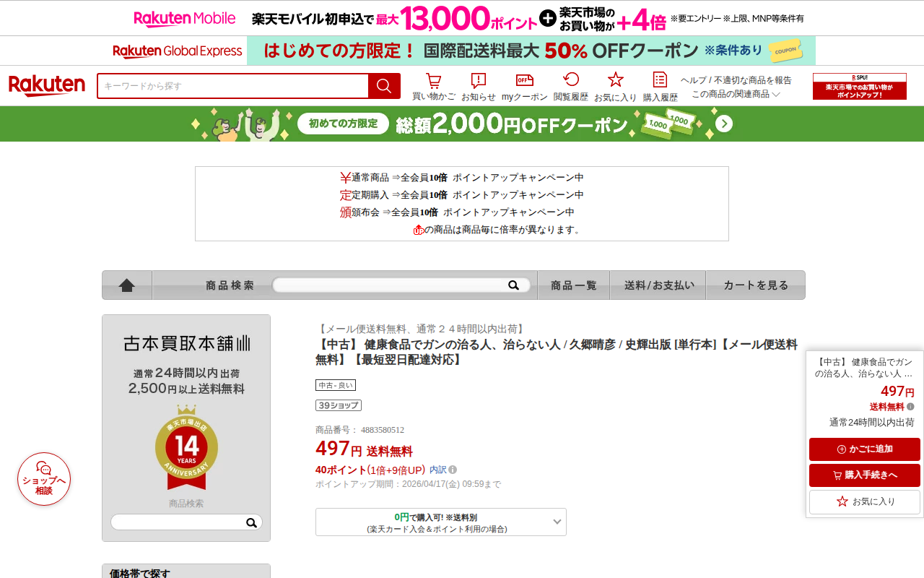Viewport: 924px width, 578px height.
Task: Click 頒布会 全会員10倍 campaign line
Action: tap(458, 212)
